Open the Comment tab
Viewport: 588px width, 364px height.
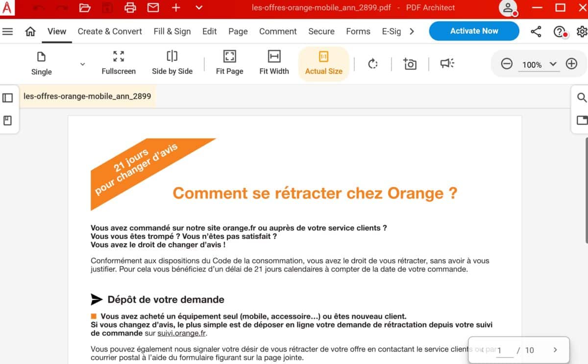[x=278, y=31]
